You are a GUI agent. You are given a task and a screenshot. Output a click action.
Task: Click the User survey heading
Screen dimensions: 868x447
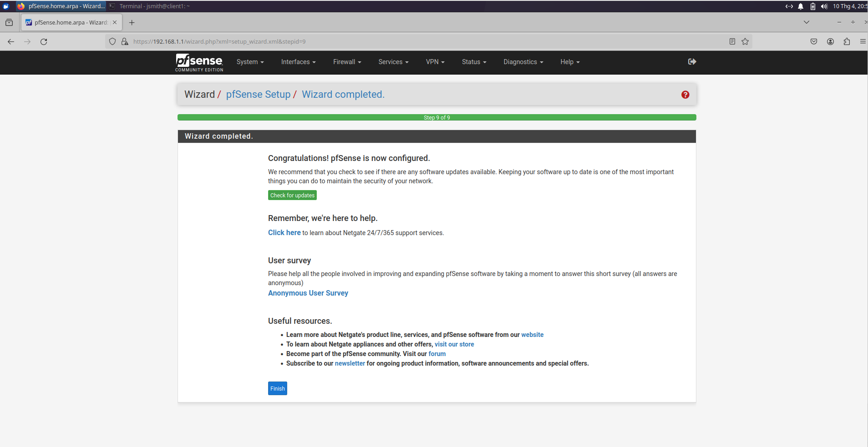[289, 260]
